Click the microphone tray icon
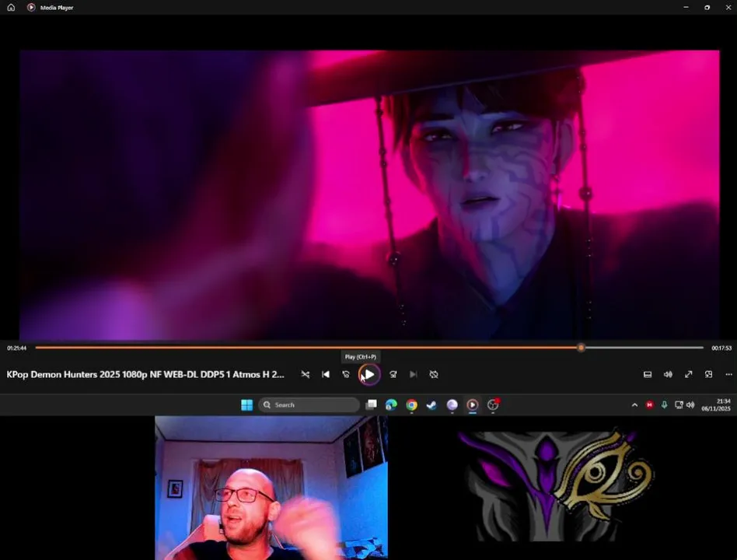This screenshot has height=560, width=737. pyautogui.click(x=664, y=405)
